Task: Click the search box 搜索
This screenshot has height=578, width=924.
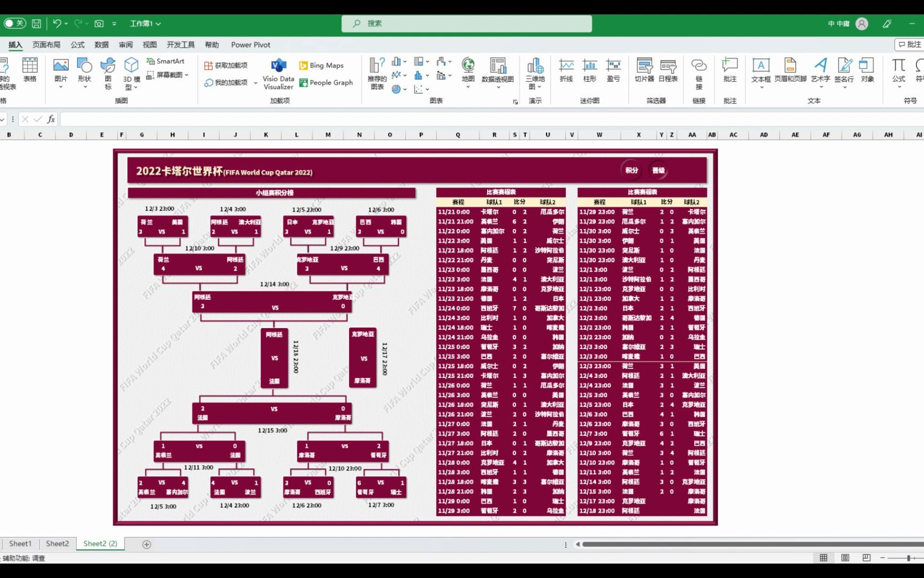Action: tap(467, 24)
